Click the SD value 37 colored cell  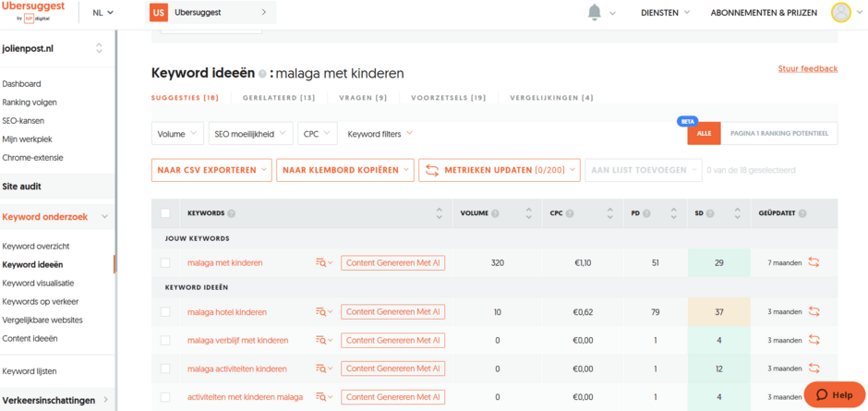point(718,312)
